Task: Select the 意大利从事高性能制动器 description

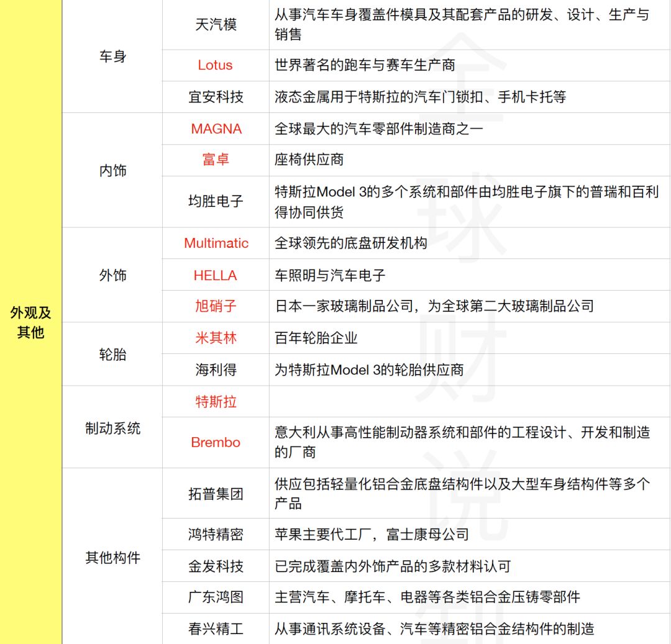Action: click(x=462, y=442)
